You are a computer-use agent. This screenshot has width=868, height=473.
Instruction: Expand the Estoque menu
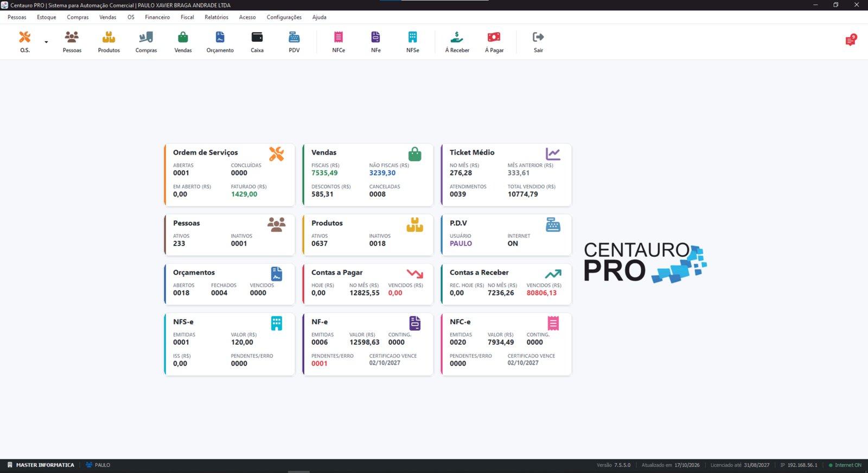coord(47,17)
